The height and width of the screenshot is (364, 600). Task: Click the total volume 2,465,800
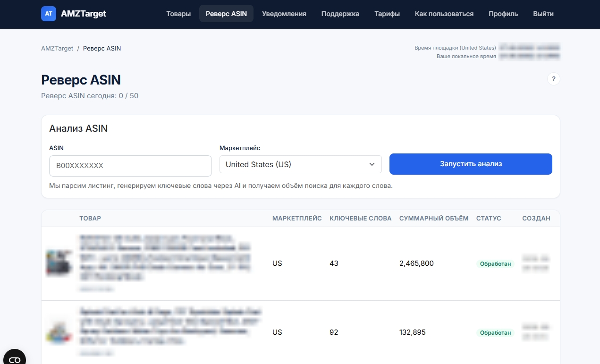(416, 263)
